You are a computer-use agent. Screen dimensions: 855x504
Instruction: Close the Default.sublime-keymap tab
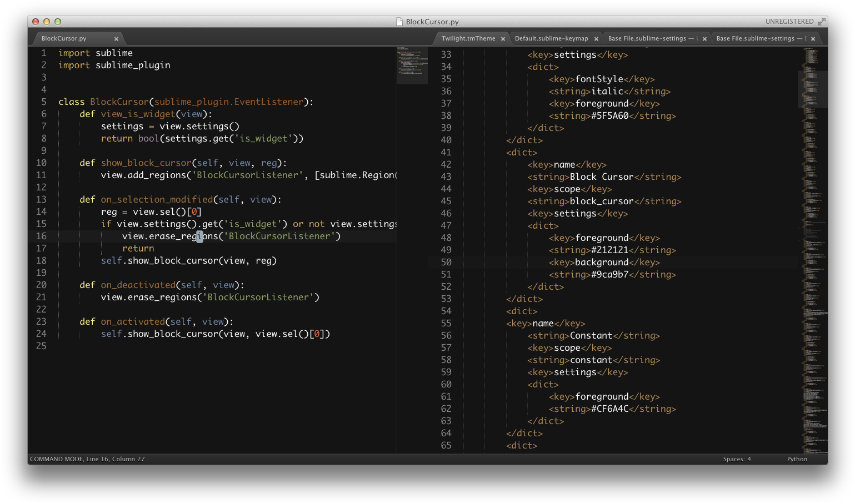point(596,39)
